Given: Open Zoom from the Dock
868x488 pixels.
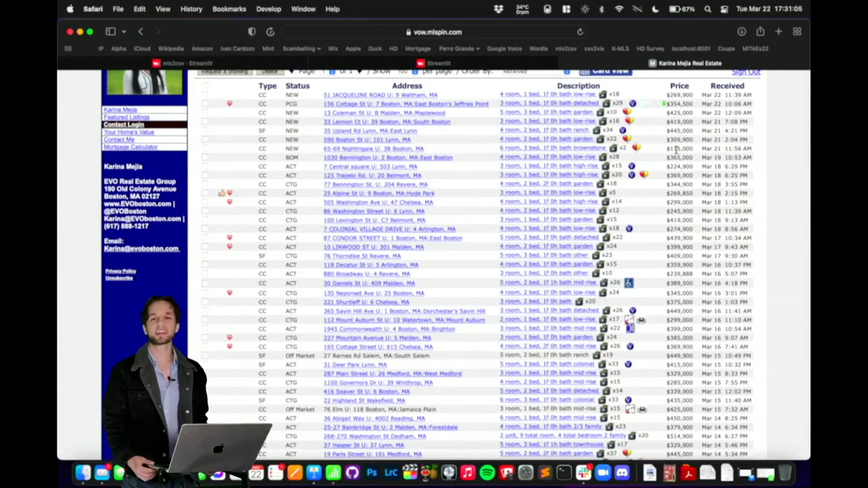Looking at the screenshot, I should coord(603,473).
